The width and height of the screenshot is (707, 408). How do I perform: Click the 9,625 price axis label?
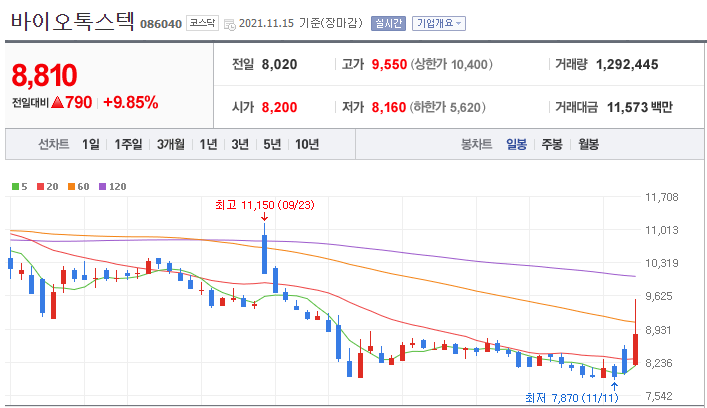(661, 296)
